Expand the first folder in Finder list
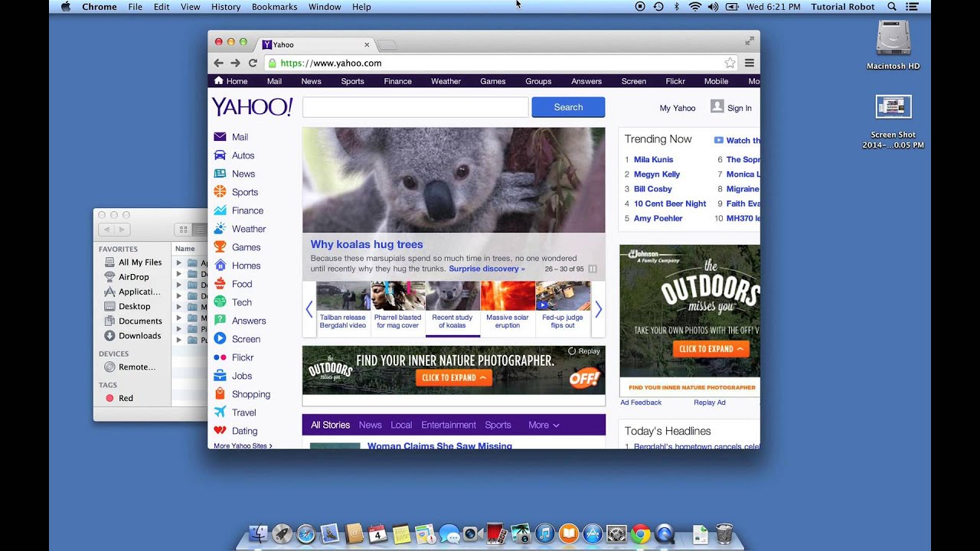The image size is (980, 551). [179, 262]
